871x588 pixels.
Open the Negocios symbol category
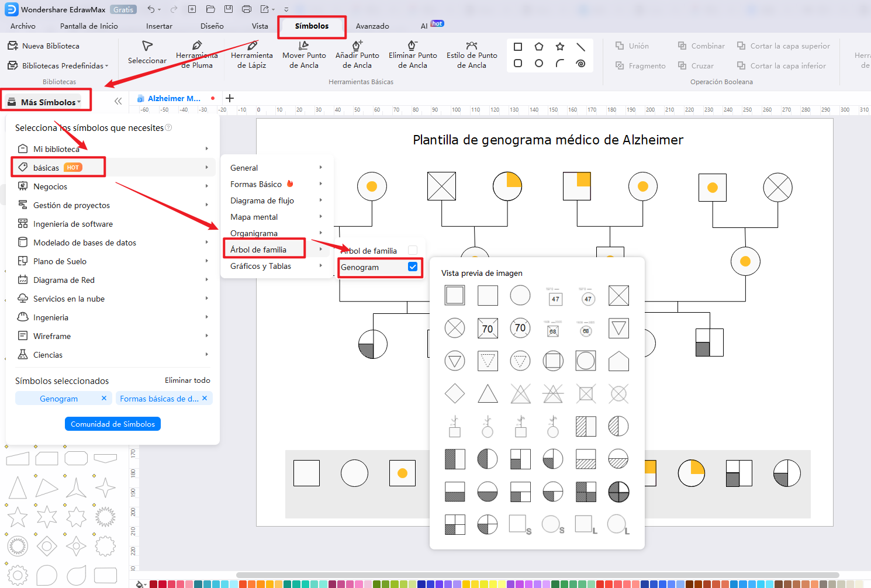50,186
